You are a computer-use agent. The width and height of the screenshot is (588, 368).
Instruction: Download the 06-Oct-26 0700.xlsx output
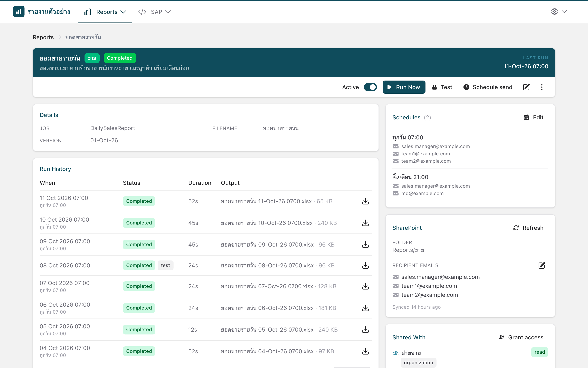pyautogui.click(x=365, y=308)
